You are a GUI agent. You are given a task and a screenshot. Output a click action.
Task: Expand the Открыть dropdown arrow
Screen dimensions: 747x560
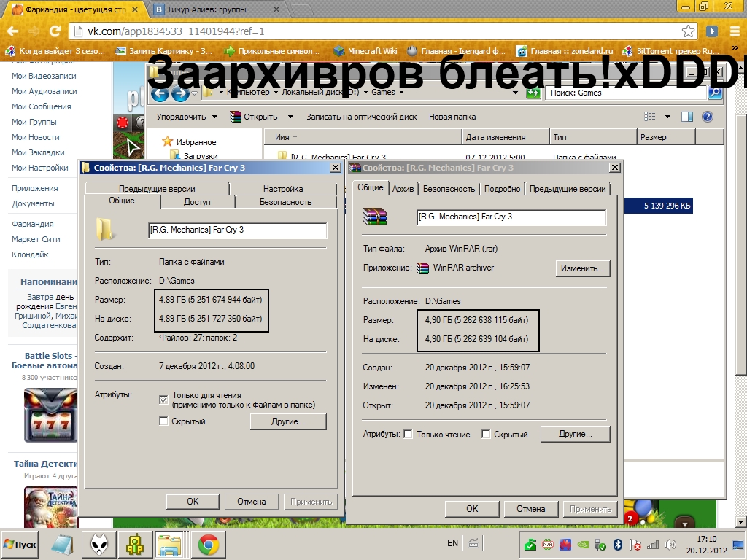[290, 117]
